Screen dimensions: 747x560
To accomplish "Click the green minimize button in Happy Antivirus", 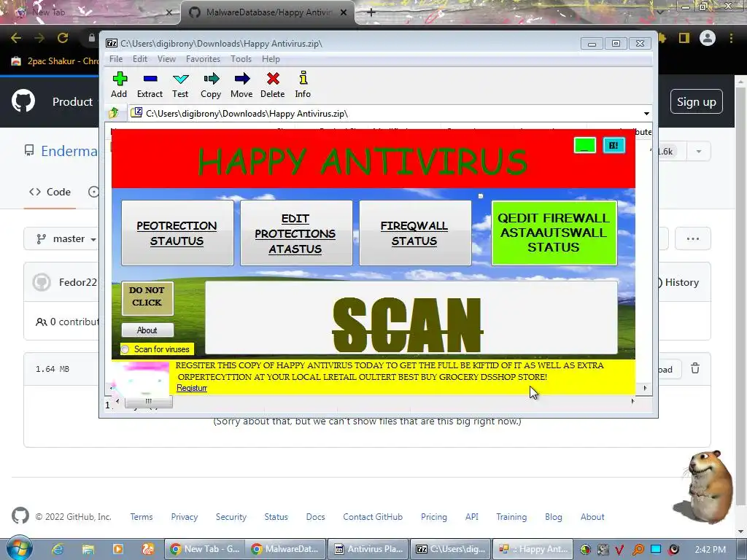I will pos(585,145).
